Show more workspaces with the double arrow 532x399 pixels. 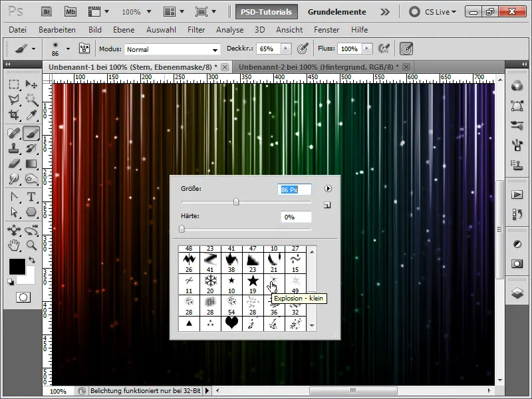(385, 12)
